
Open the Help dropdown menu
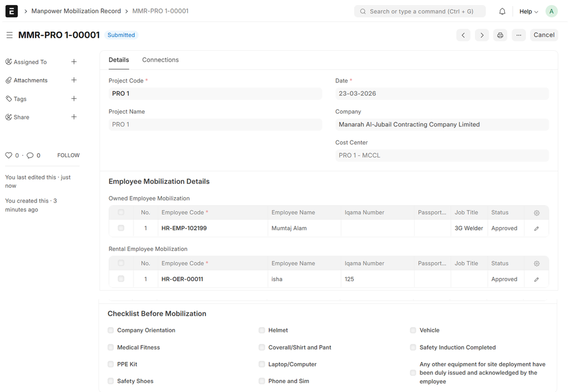click(528, 11)
